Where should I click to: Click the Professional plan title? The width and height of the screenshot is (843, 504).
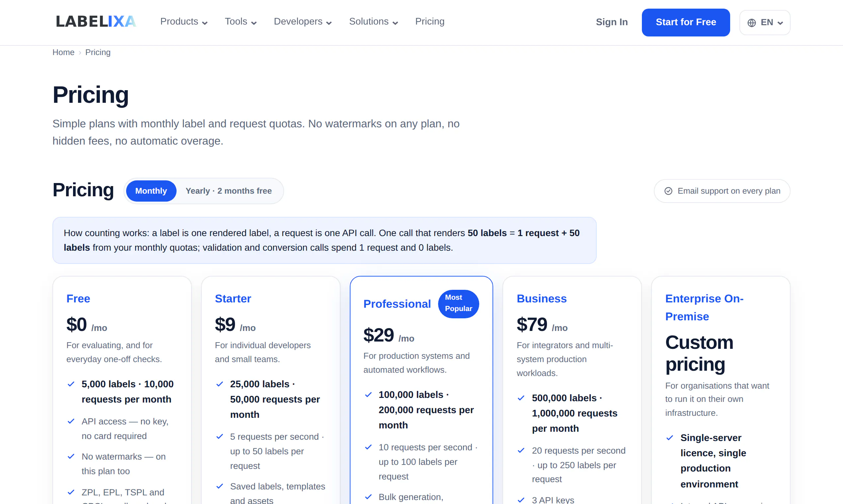(397, 304)
